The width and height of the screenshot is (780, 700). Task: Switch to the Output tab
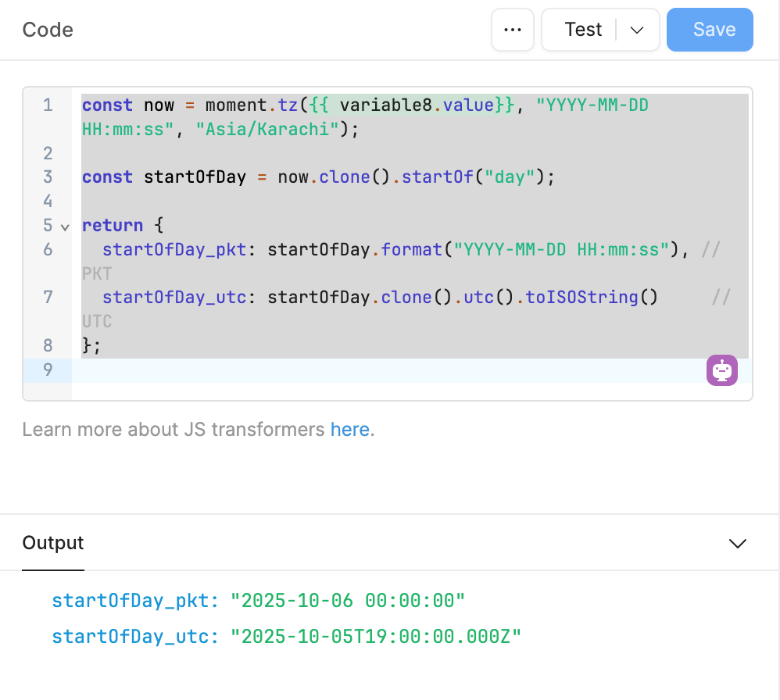pyautogui.click(x=53, y=543)
